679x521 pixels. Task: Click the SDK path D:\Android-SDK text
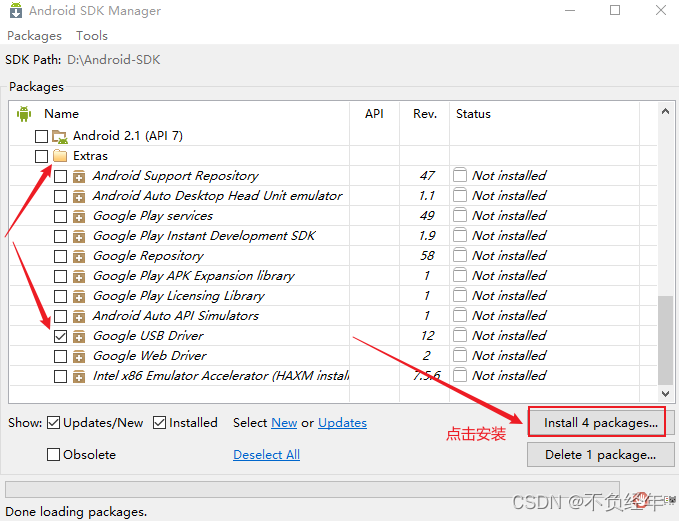click(x=113, y=60)
